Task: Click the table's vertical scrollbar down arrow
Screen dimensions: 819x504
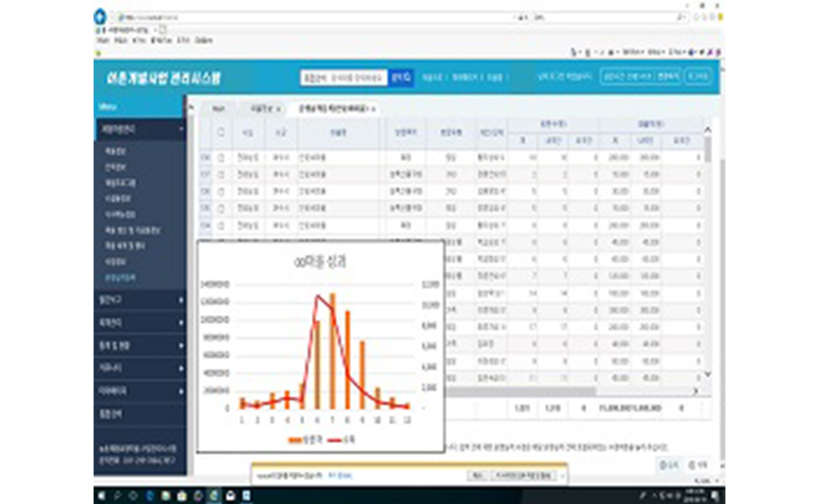Action: point(707,374)
